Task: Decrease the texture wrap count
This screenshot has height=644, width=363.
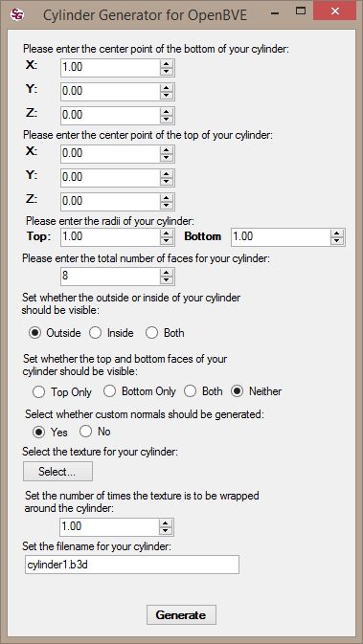Action: pos(166,531)
